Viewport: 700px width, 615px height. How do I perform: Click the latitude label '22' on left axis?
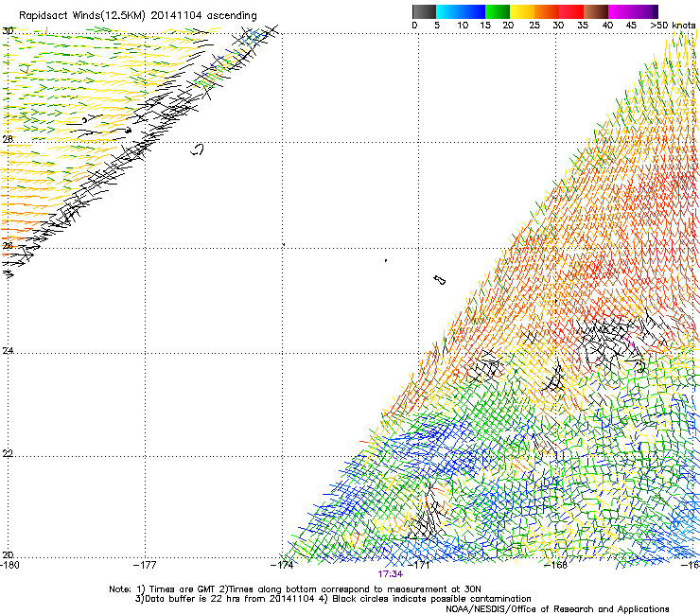(8, 454)
